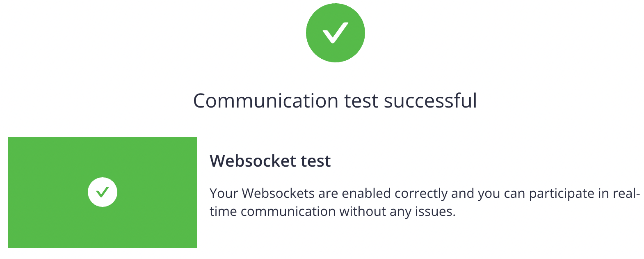Click the white tick inside the top circle
Screen dimensions: 644x259
point(335,32)
